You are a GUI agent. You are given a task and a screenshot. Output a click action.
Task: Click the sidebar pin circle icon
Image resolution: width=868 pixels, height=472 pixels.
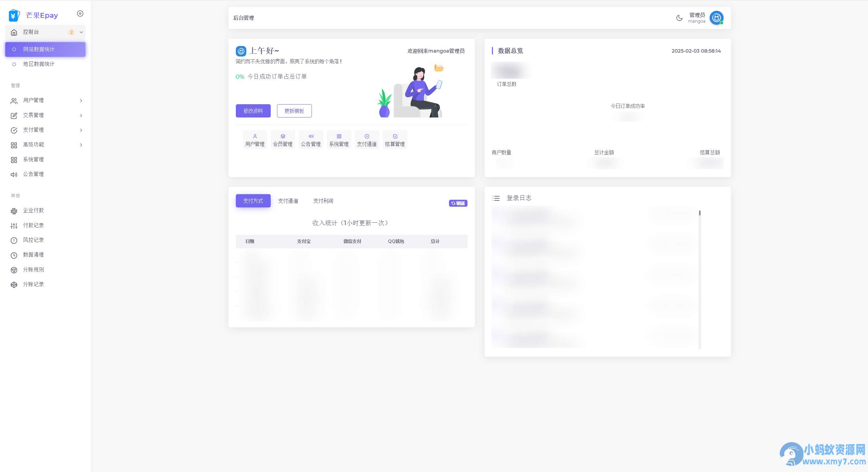[80, 14]
